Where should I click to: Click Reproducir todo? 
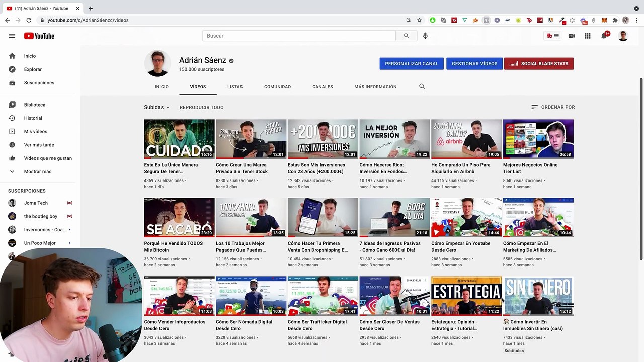[202, 107]
